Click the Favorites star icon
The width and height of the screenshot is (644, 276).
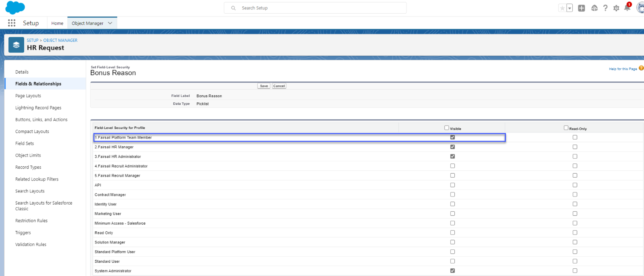[x=562, y=8]
